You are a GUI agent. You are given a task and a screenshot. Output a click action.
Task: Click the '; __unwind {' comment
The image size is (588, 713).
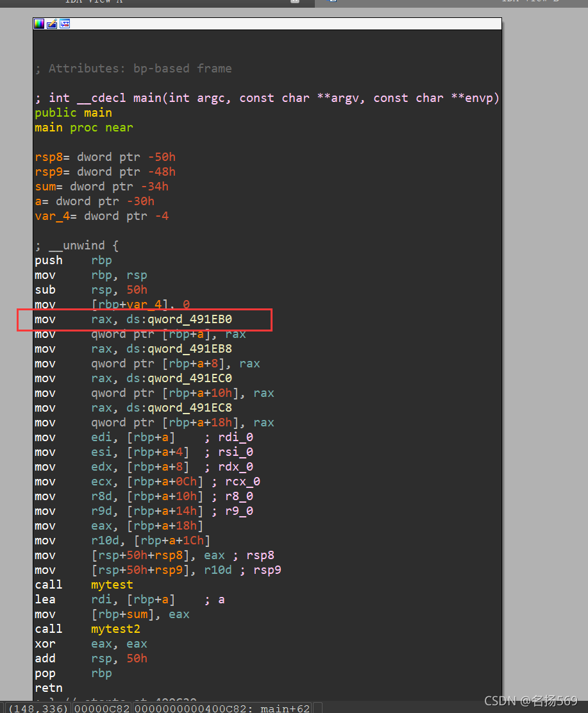point(77,246)
